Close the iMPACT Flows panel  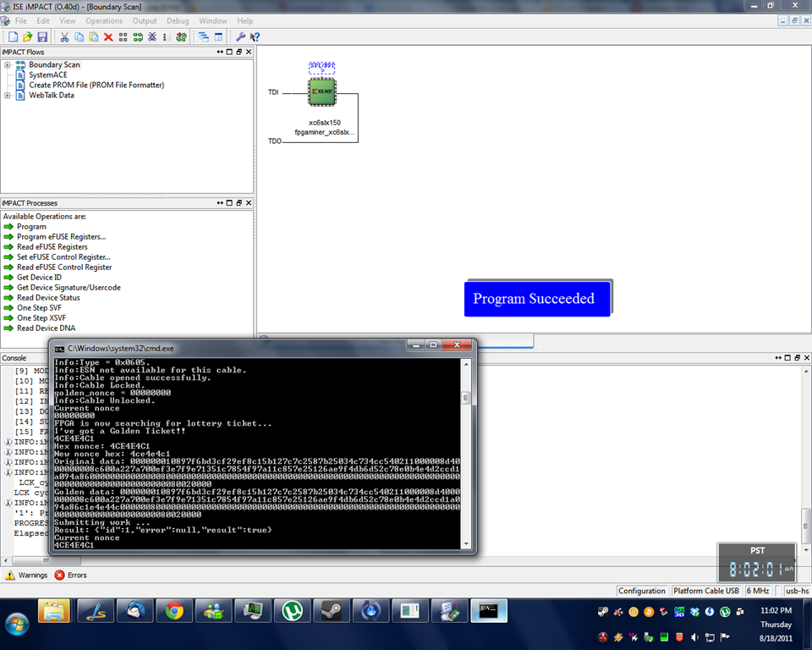(x=249, y=52)
